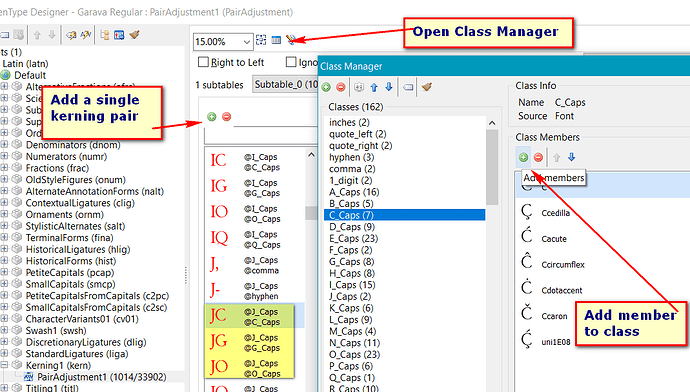Click the rename tag icon in Class Manager
This screenshot has height=392, width=690.
tap(408, 87)
